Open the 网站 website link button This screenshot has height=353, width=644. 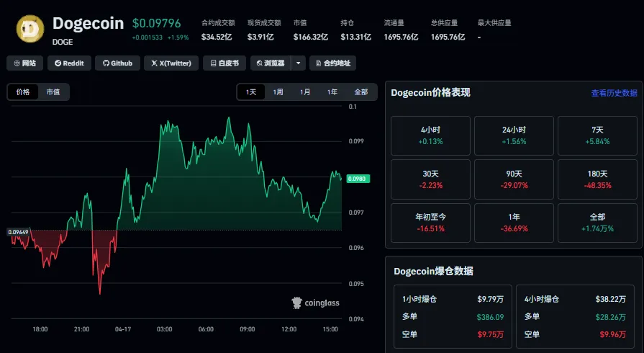pos(24,63)
